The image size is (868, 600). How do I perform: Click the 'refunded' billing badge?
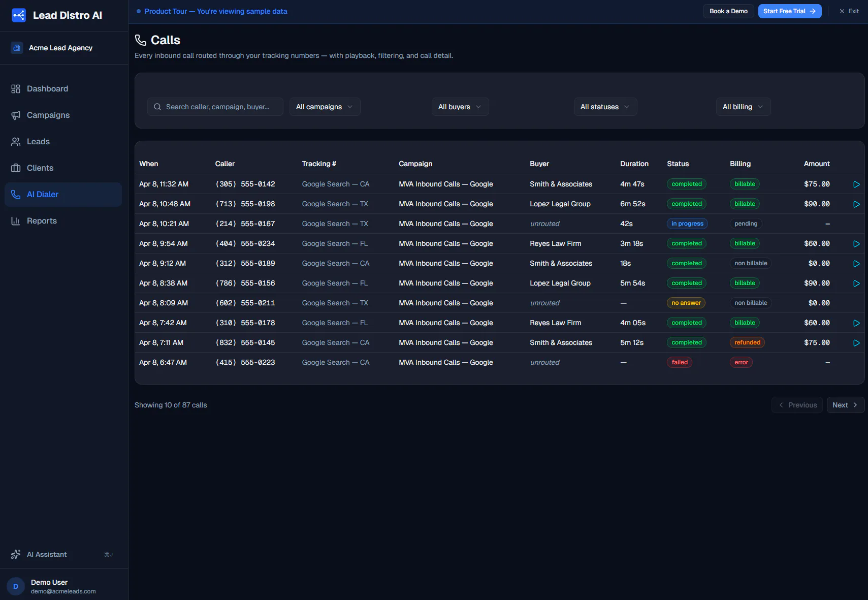click(x=747, y=342)
